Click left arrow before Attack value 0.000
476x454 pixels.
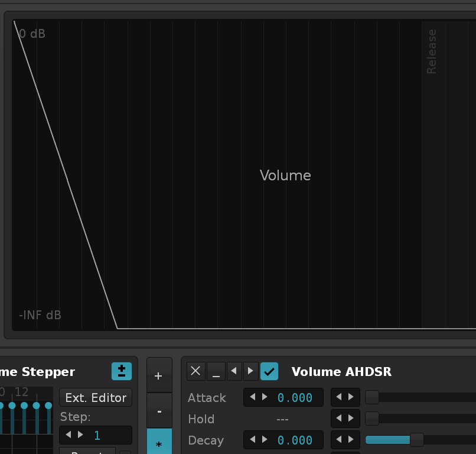253,397
